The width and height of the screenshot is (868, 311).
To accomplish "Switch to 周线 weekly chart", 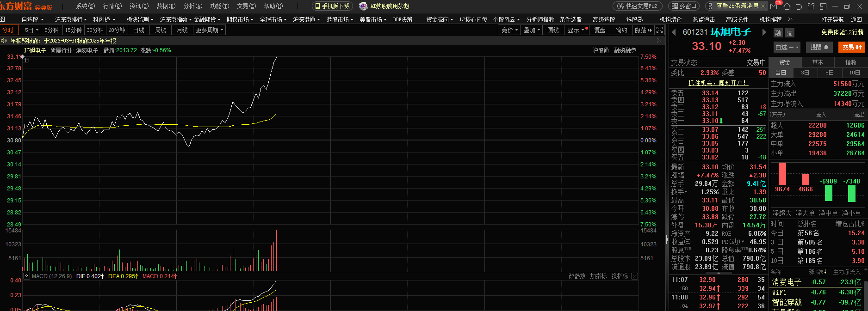I will coord(161,30).
